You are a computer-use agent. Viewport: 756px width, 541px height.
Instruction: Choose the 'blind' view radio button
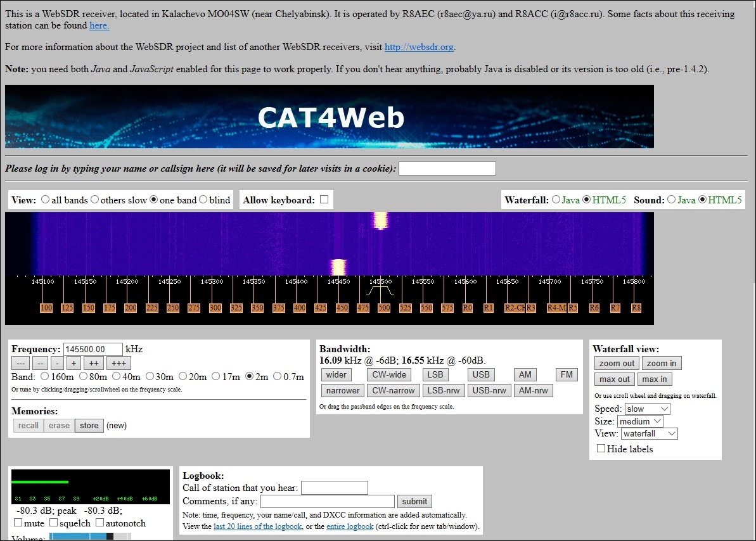click(203, 199)
